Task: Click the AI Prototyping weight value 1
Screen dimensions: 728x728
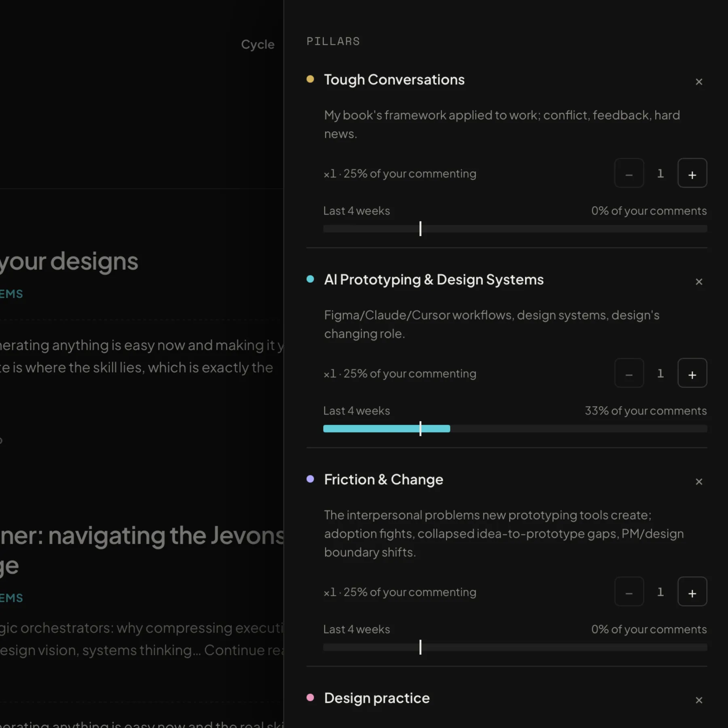Action: pos(660,373)
